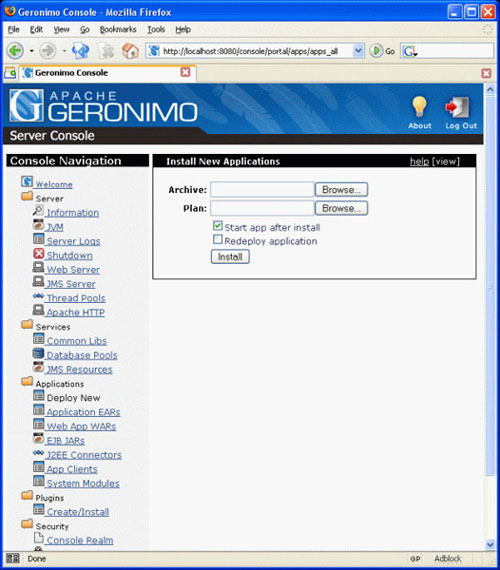Open the View menu
Screen dimensions: 500x570
click(61, 29)
